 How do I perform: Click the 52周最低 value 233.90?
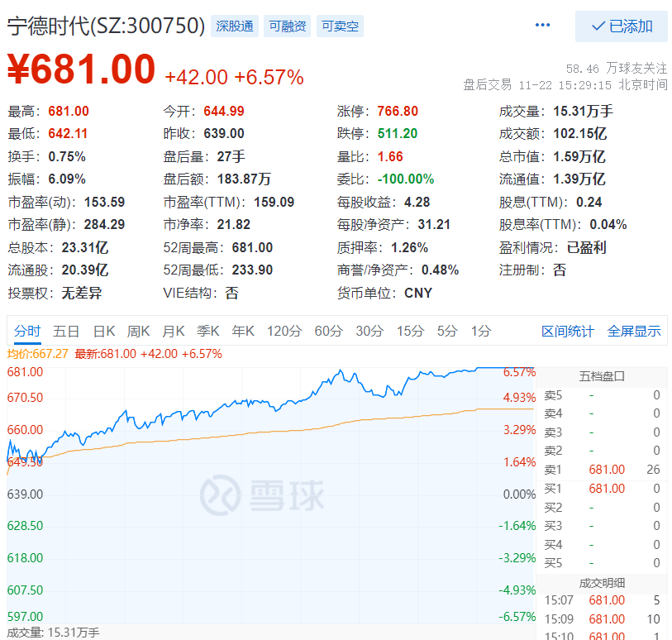(x=252, y=270)
